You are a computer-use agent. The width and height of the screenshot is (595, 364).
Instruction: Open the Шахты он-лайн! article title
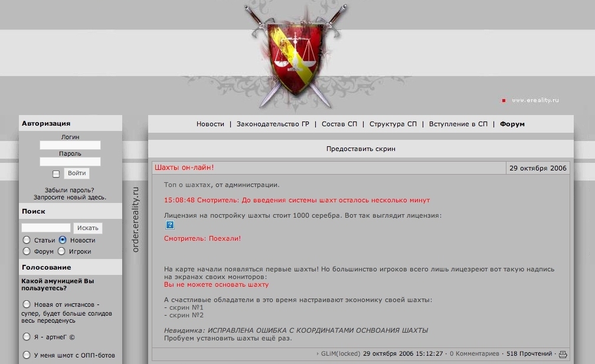point(184,168)
